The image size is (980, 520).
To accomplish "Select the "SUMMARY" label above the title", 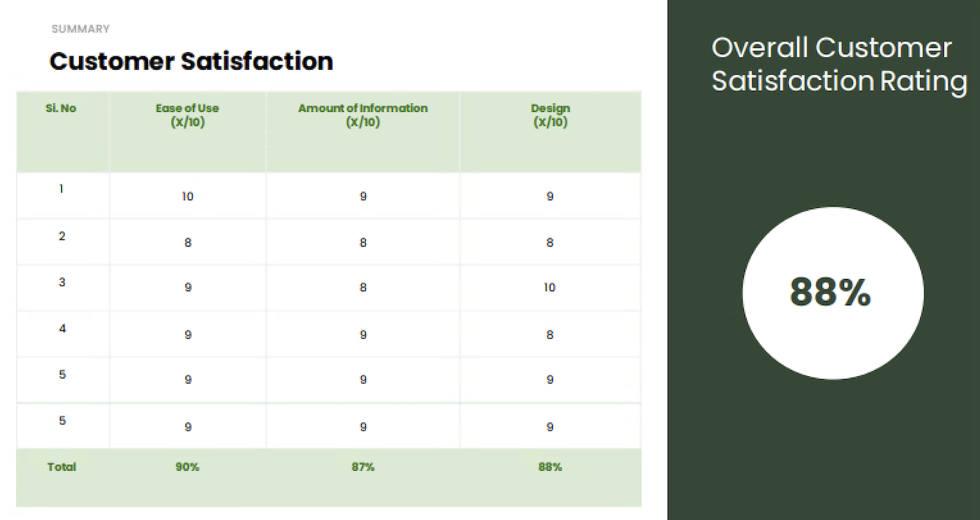I will (80, 29).
